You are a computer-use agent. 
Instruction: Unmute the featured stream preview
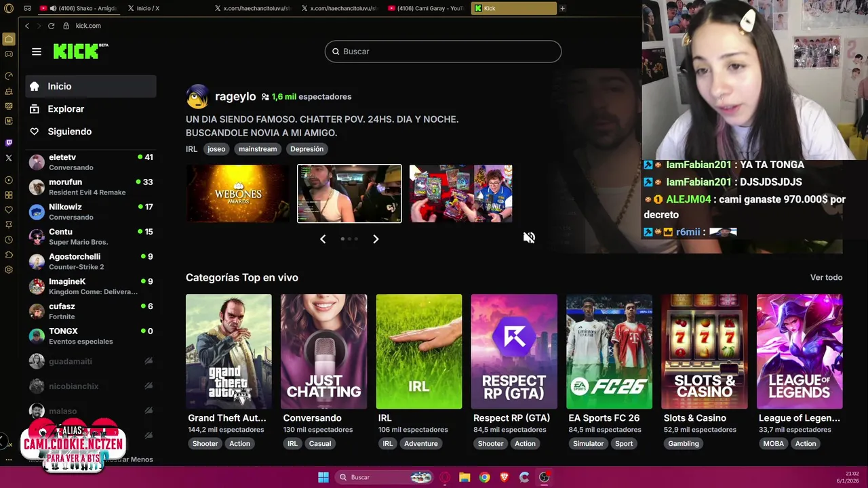(x=529, y=237)
